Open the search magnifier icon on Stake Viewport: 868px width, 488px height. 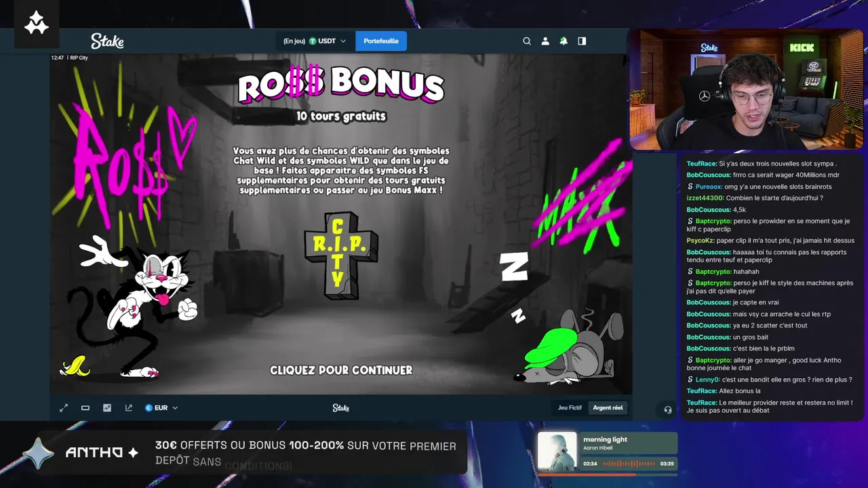point(527,41)
